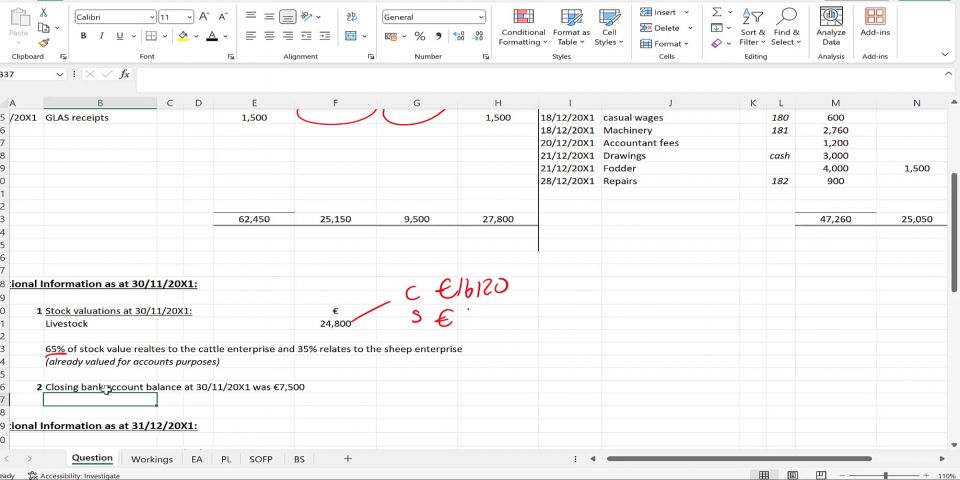Enable Wrap Text
960x480 pixels.
point(351,17)
